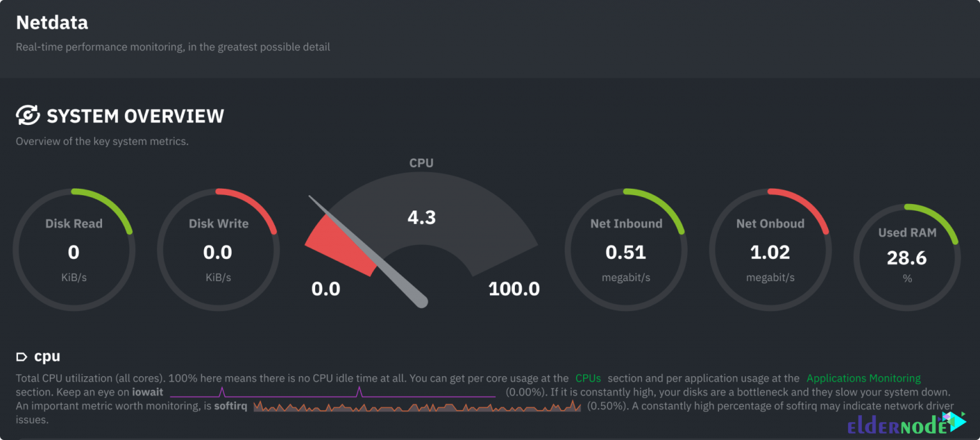Click the CPU gauge needle chart
Image resolution: width=980 pixels, height=440 pixels.
coord(422,240)
